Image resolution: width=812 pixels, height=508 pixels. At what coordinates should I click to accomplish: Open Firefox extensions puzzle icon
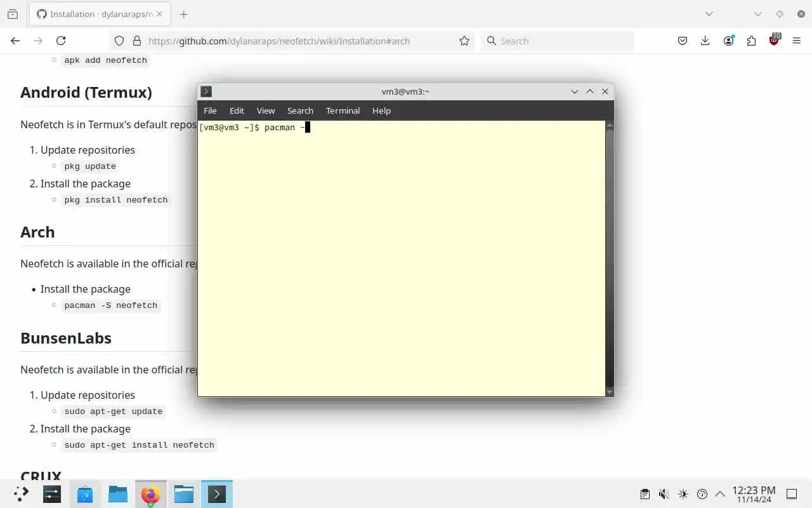coord(751,41)
